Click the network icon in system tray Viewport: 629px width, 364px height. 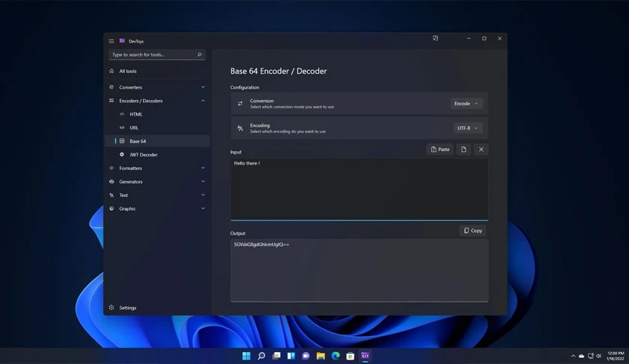click(591, 356)
